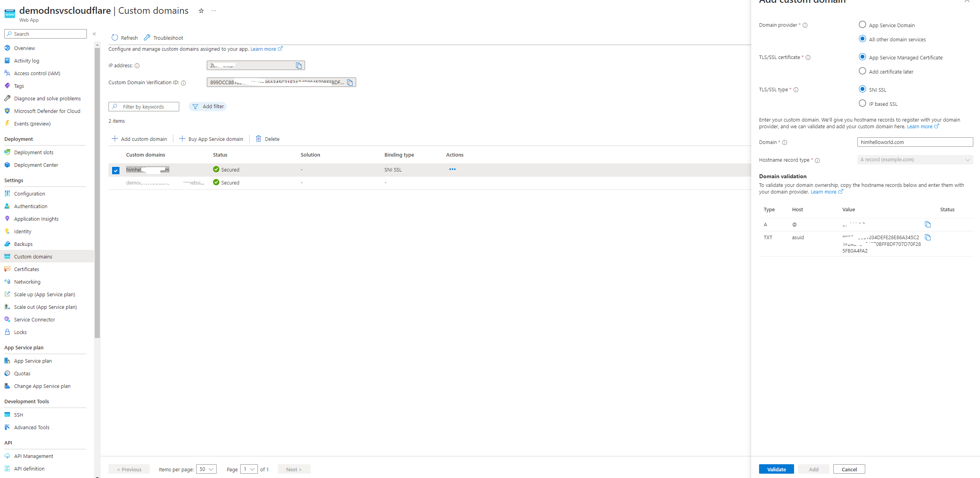Click the filter by keywords search icon
Image resolution: width=980 pixels, height=478 pixels.
pyautogui.click(x=114, y=106)
